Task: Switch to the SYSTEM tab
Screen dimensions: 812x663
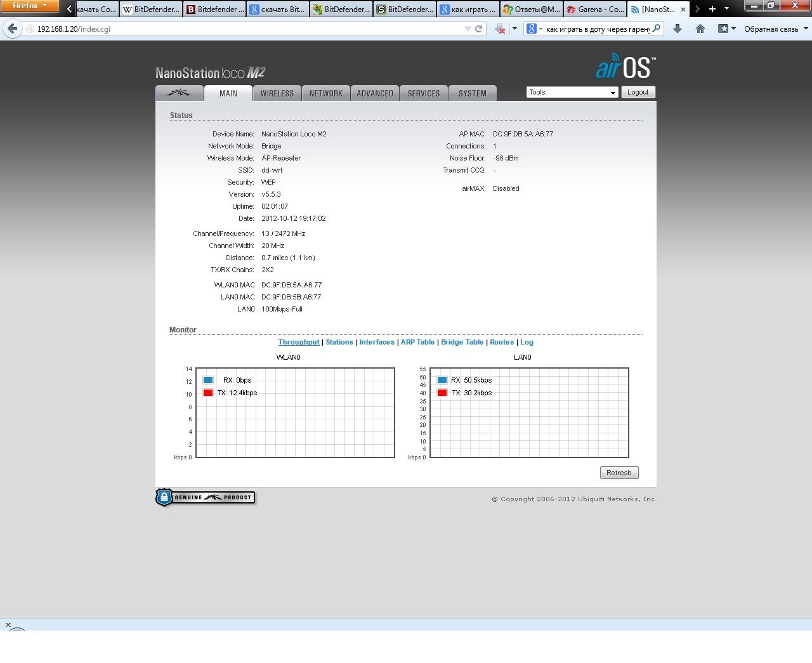Action: tap(473, 93)
